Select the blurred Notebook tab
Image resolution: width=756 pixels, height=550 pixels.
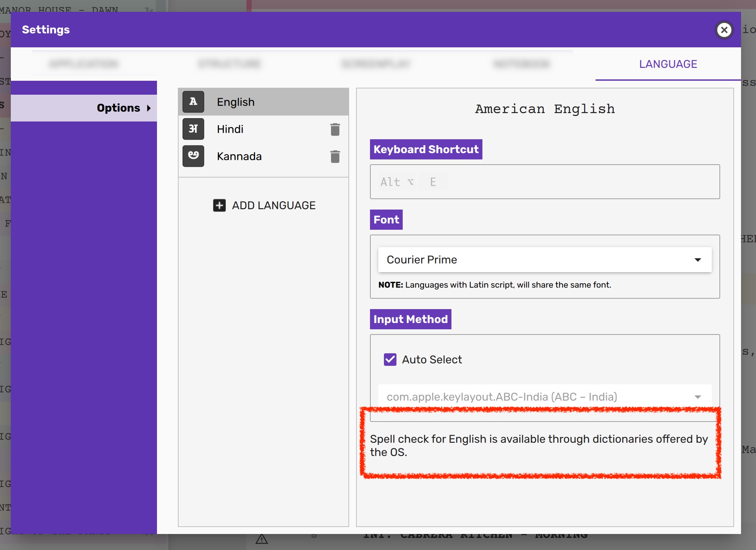tap(521, 64)
